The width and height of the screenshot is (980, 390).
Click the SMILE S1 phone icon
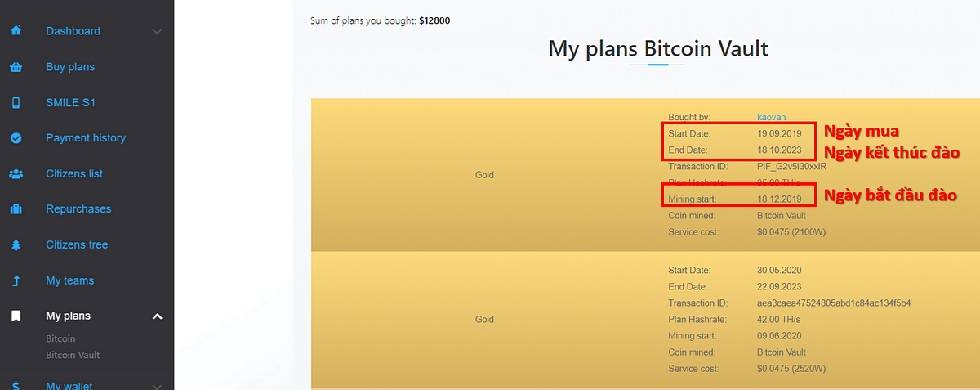(16, 103)
